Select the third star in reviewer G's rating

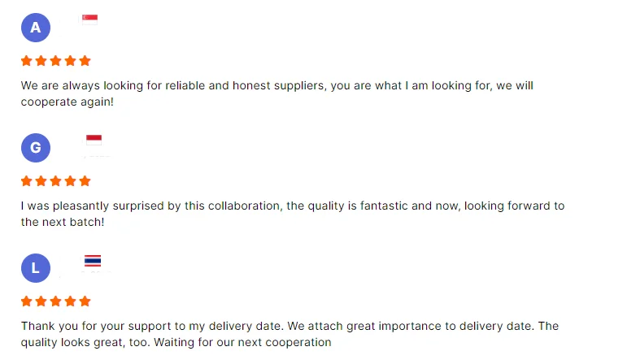coord(56,181)
